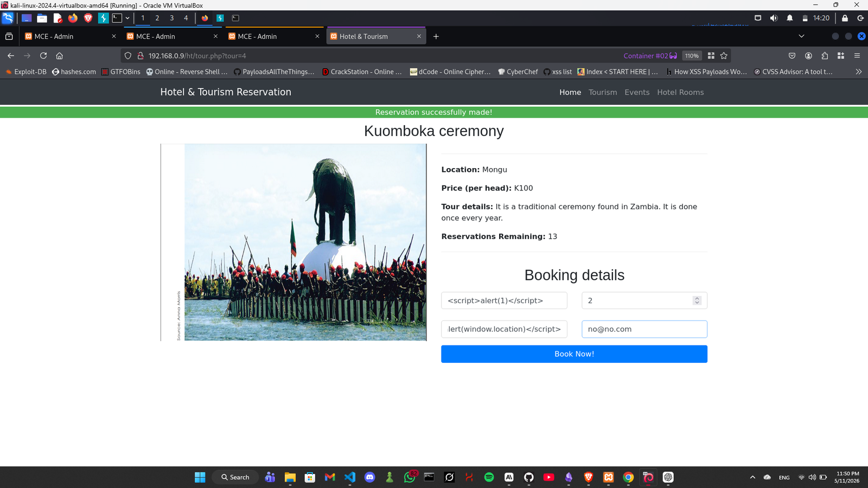Open Burp Suite launcher in Kali panel

click(x=103, y=18)
